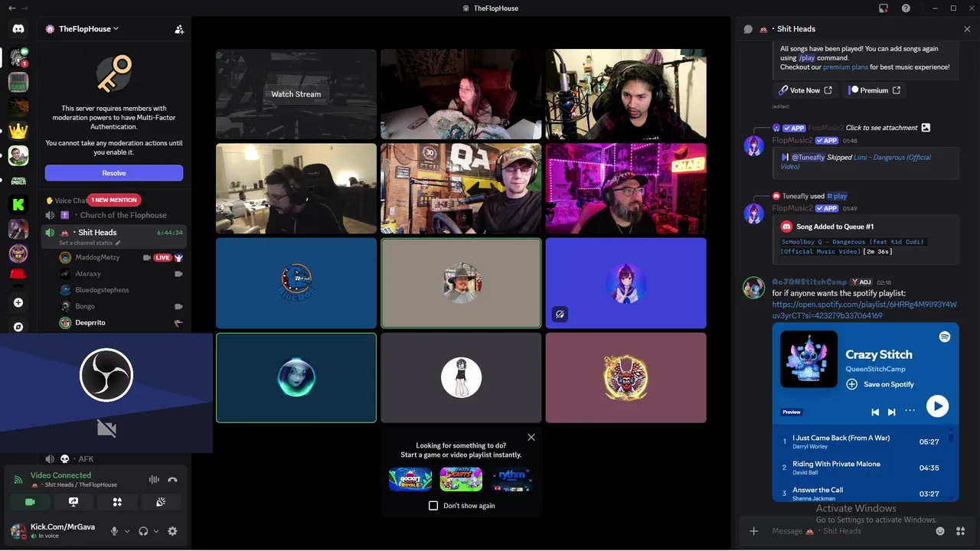Start an activity from voice panel

click(x=117, y=502)
